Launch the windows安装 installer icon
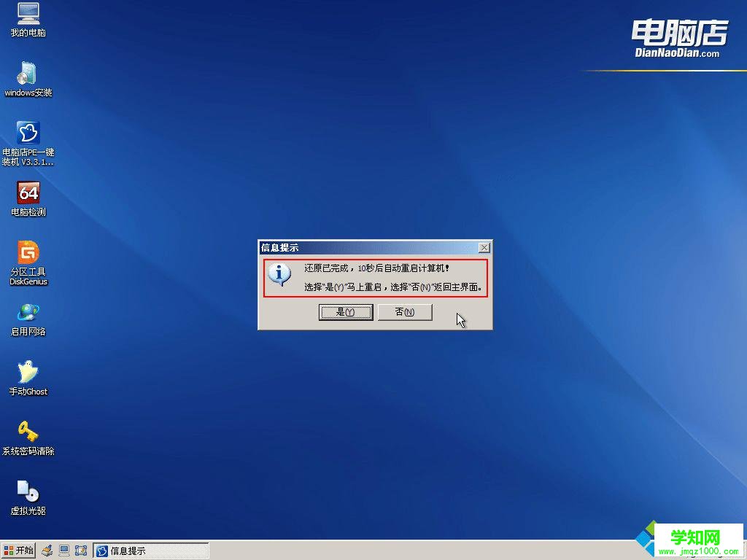The height and width of the screenshot is (560, 747). 28,77
